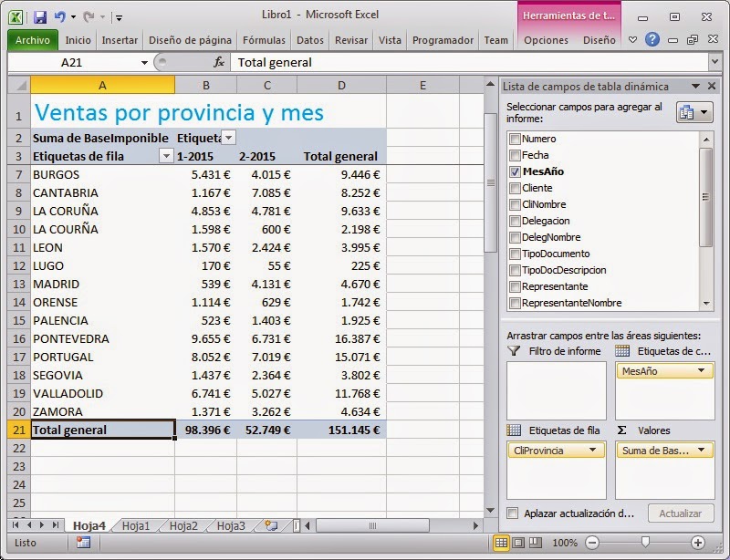Switch to the Hoja1 sheet tab
The width and height of the screenshot is (730, 560).
coord(136,525)
